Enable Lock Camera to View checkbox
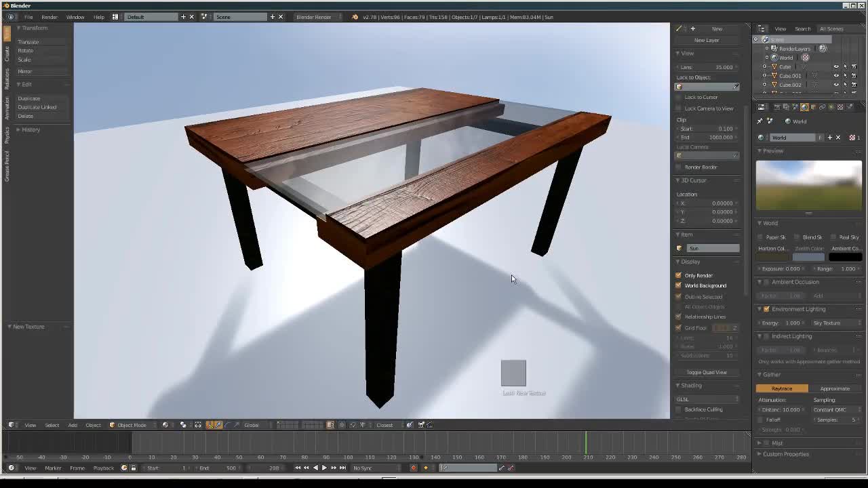Viewport: 868px width, 488px height. pos(679,108)
